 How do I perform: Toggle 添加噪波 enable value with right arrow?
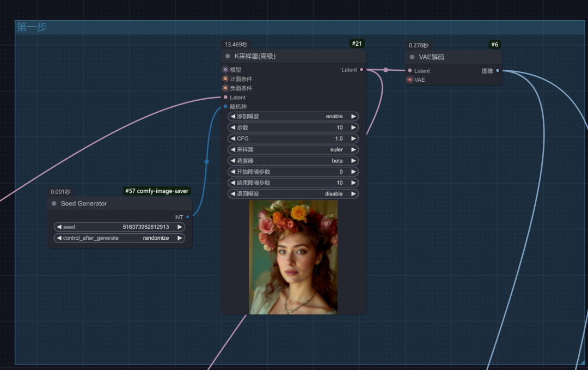click(353, 116)
